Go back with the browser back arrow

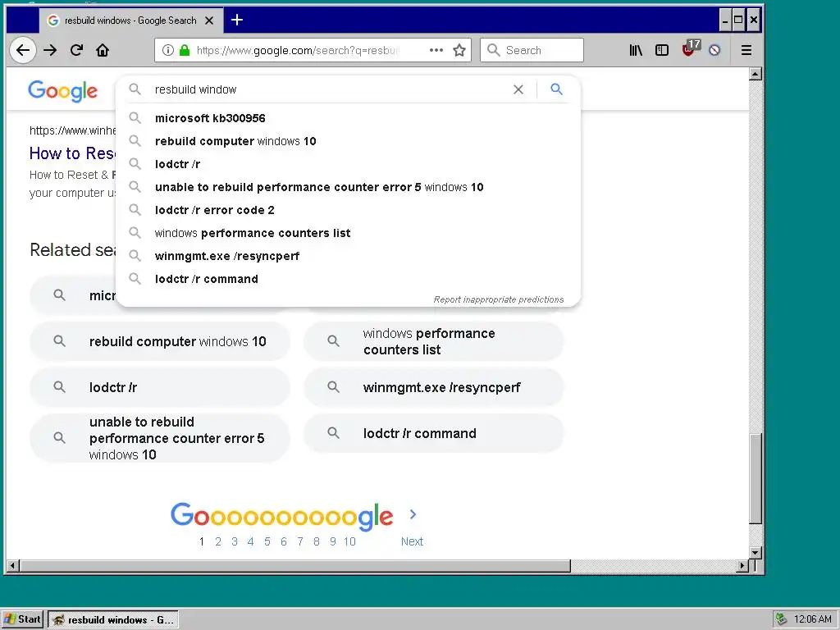coord(23,50)
